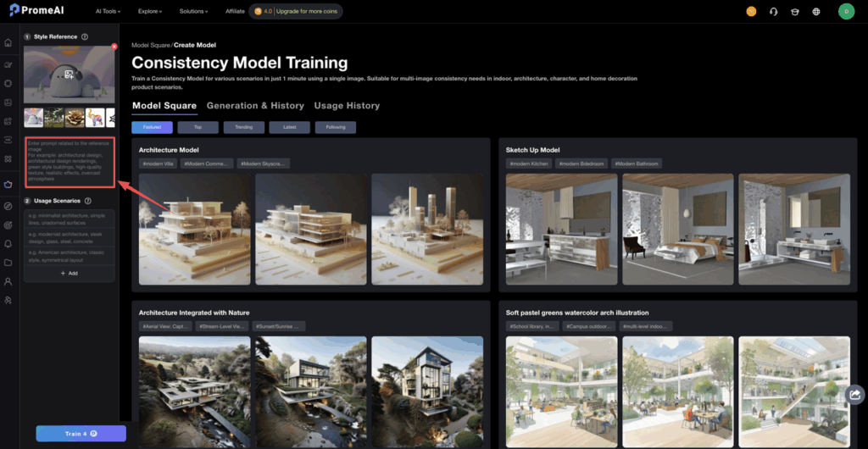Click the invite user icon at sidebar bottom
This screenshot has width=868, height=449.
coord(8,300)
